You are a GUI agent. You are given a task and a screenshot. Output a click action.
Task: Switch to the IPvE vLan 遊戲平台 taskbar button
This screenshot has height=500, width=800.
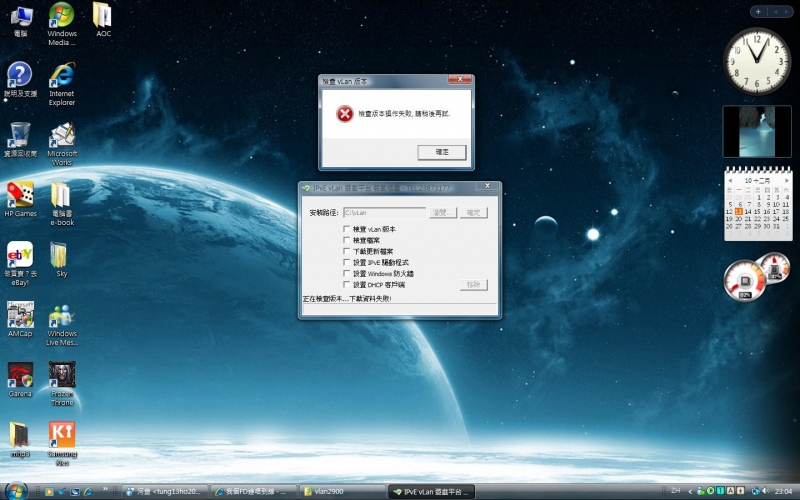click(x=431, y=492)
